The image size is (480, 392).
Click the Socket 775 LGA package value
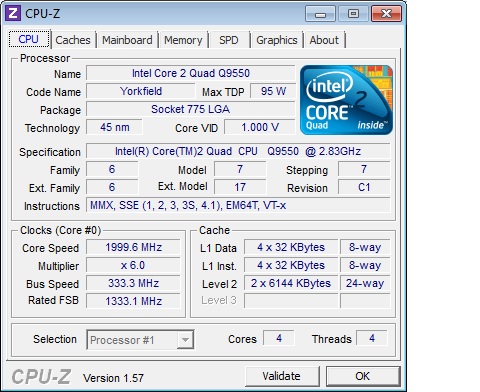tap(191, 109)
